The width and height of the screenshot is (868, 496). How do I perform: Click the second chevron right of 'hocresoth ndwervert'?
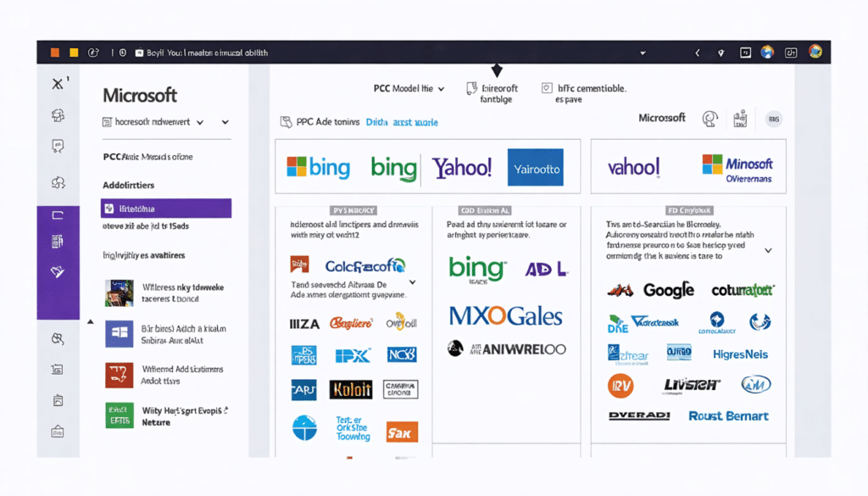pos(225,122)
